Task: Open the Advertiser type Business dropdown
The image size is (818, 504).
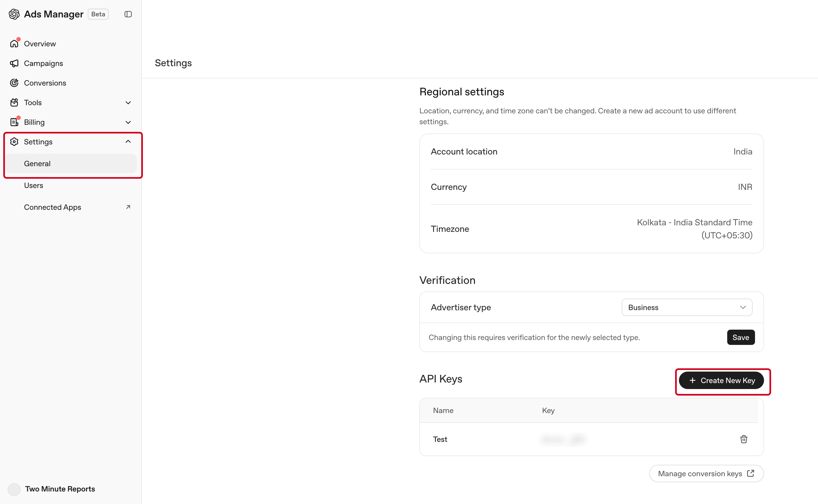Action: tap(687, 307)
